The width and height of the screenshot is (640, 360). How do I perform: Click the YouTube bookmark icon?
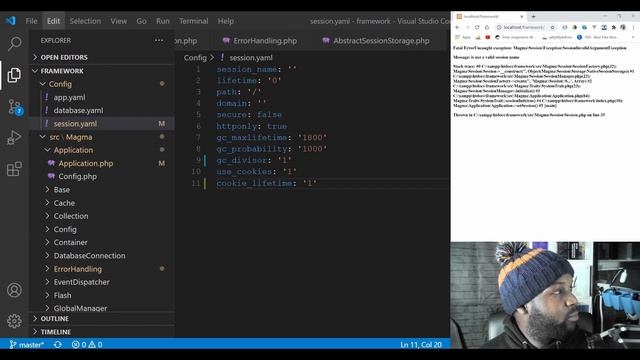point(487,37)
